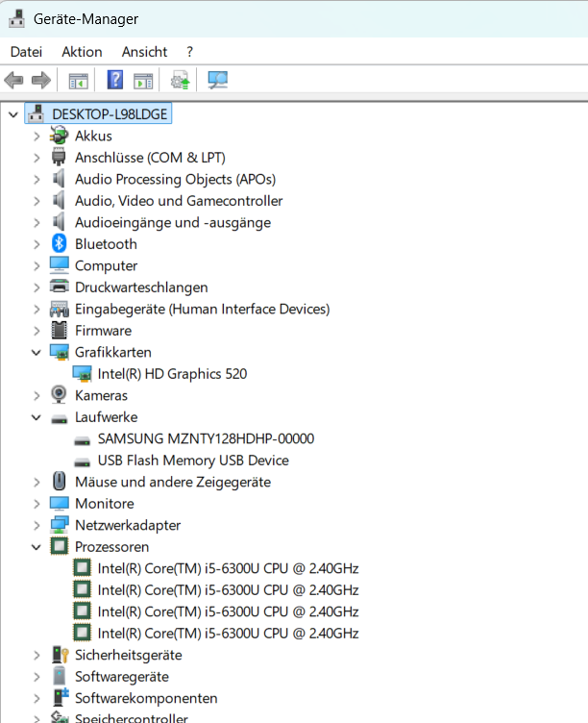Click the Druckwarteschlangen printer icon
588x723 pixels.
[59, 287]
